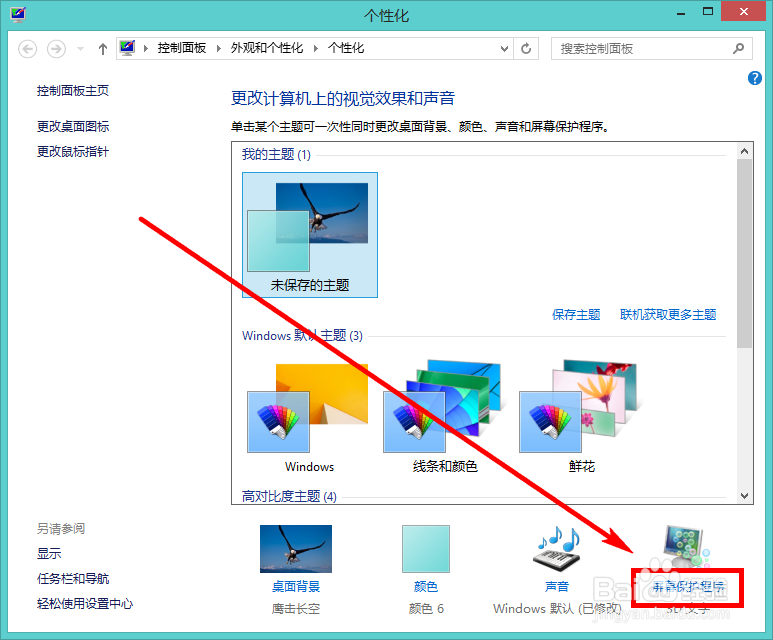773x640 pixels.
Task: Click the 高对比度主题 (4) group header
Action: point(289,496)
